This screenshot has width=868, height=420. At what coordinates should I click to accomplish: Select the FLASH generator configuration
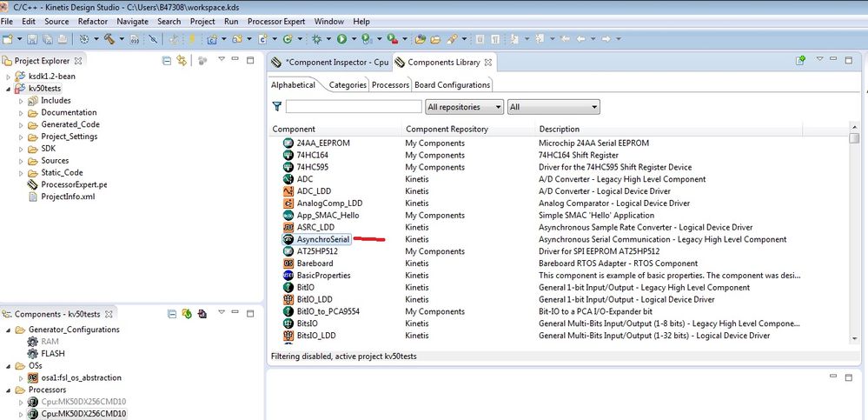click(53, 354)
